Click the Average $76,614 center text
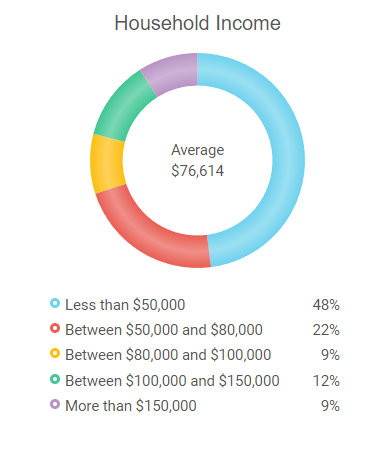391x454 pixels. click(198, 160)
